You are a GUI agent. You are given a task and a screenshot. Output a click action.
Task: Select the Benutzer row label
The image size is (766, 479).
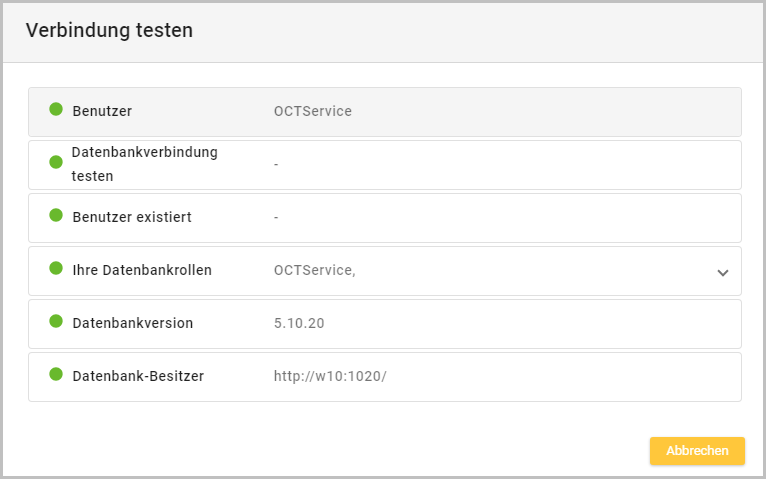[x=102, y=111]
